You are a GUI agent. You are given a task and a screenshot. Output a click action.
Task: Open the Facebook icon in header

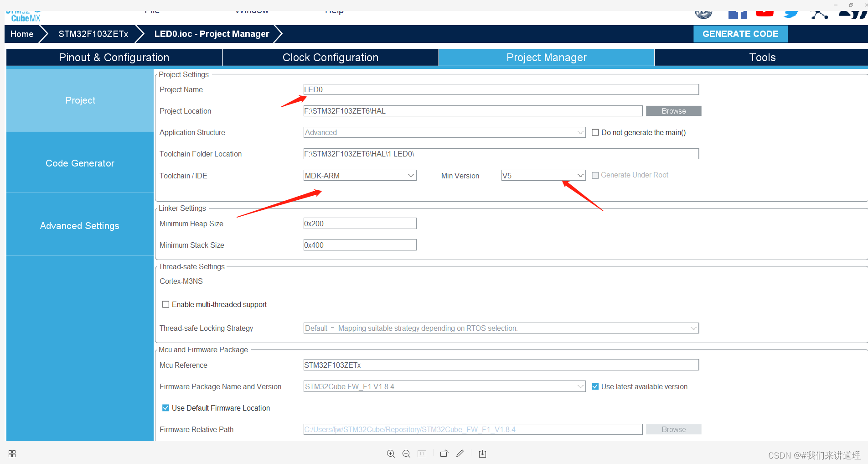click(737, 15)
